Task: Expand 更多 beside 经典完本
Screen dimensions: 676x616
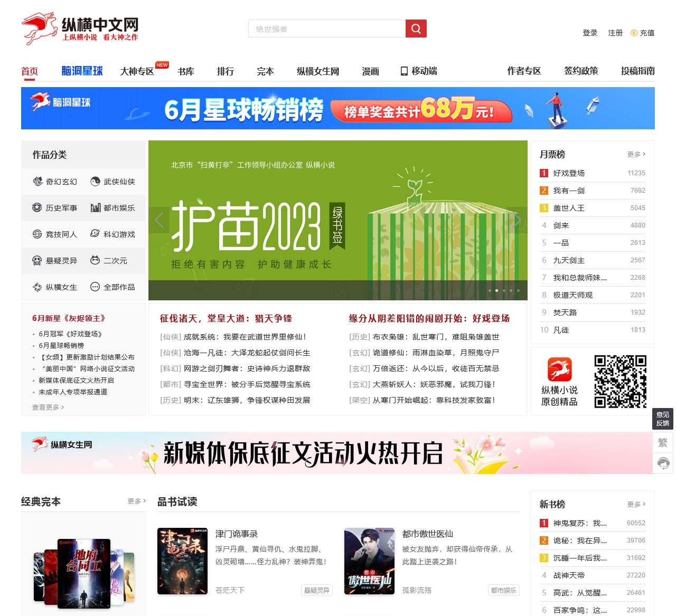Action: pyautogui.click(x=137, y=501)
